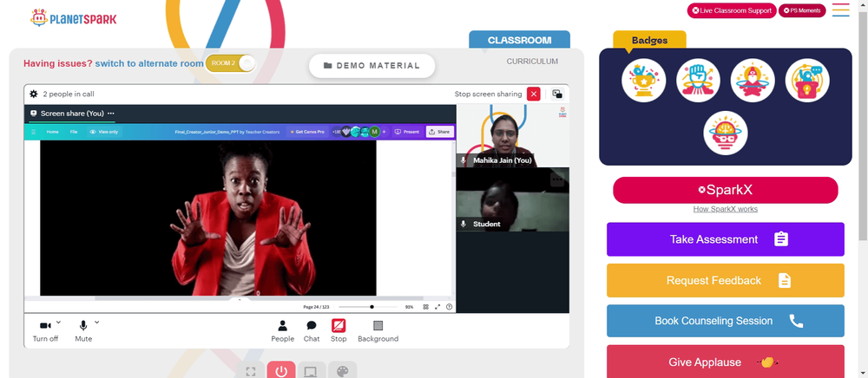Click the Canva Present button
Screen dimensions: 868x378
click(406, 132)
